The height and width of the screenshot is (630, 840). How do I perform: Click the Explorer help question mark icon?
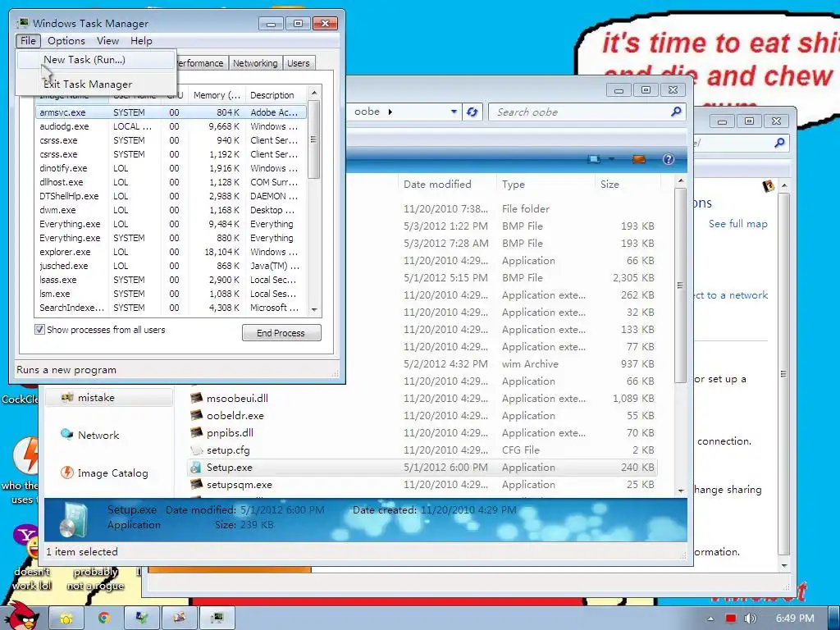pyautogui.click(x=668, y=159)
